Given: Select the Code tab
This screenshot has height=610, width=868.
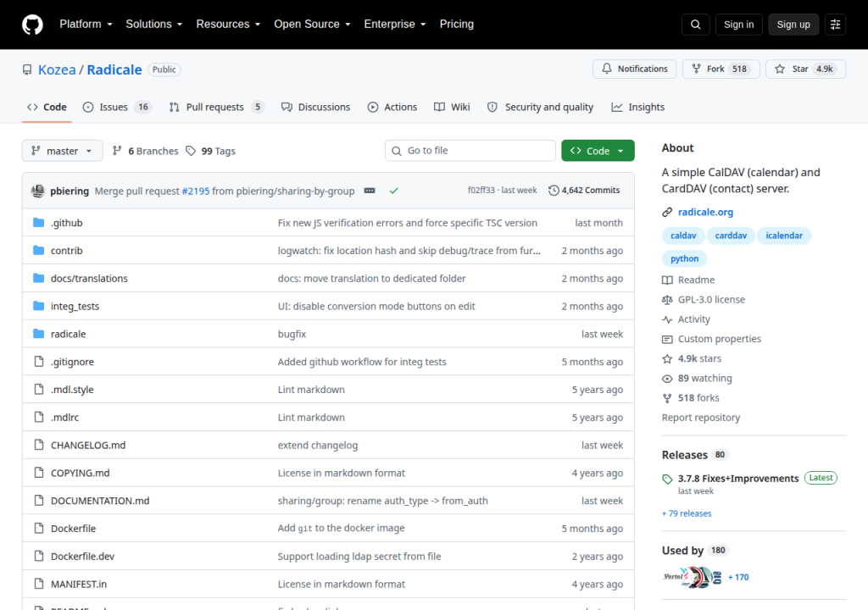Looking at the screenshot, I should coord(47,108).
